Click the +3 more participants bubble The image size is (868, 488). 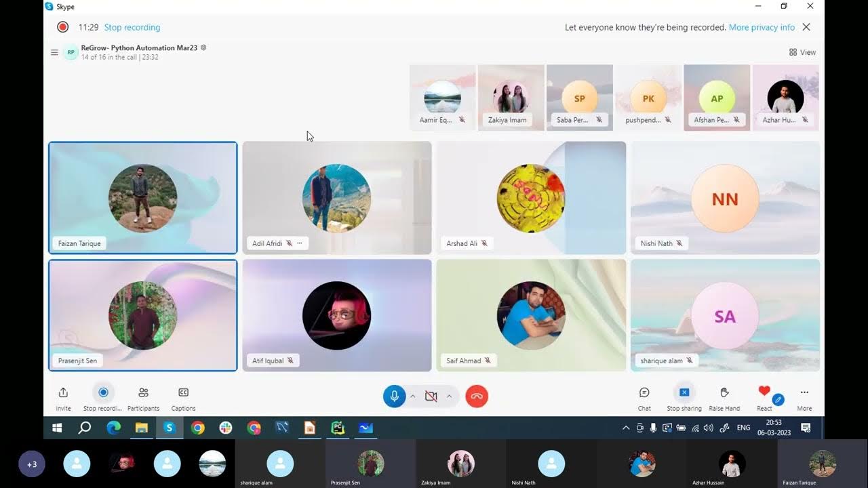32,464
